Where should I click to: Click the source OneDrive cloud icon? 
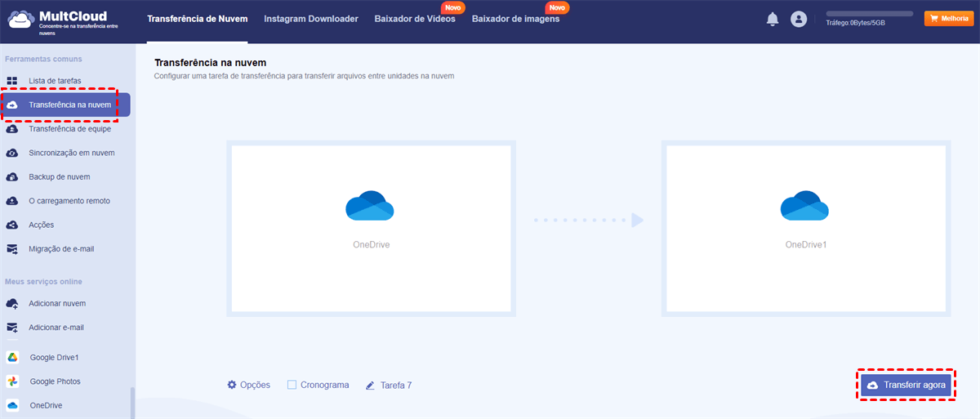pyautogui.click(x=370, y=206)
